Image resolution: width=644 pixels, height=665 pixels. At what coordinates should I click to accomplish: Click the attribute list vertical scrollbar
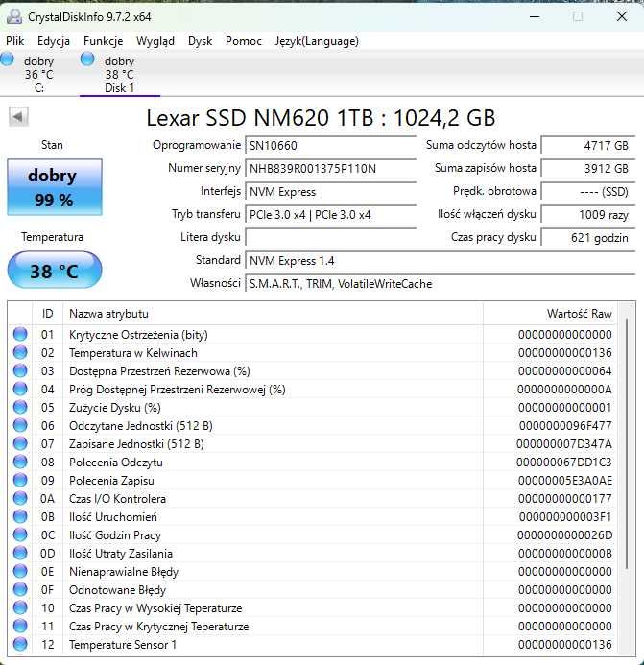(x=627, y=443)
